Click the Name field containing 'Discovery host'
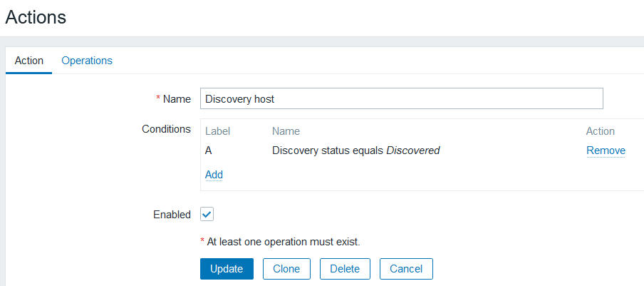This screenshot has height=286, width=644. [401, 99]
